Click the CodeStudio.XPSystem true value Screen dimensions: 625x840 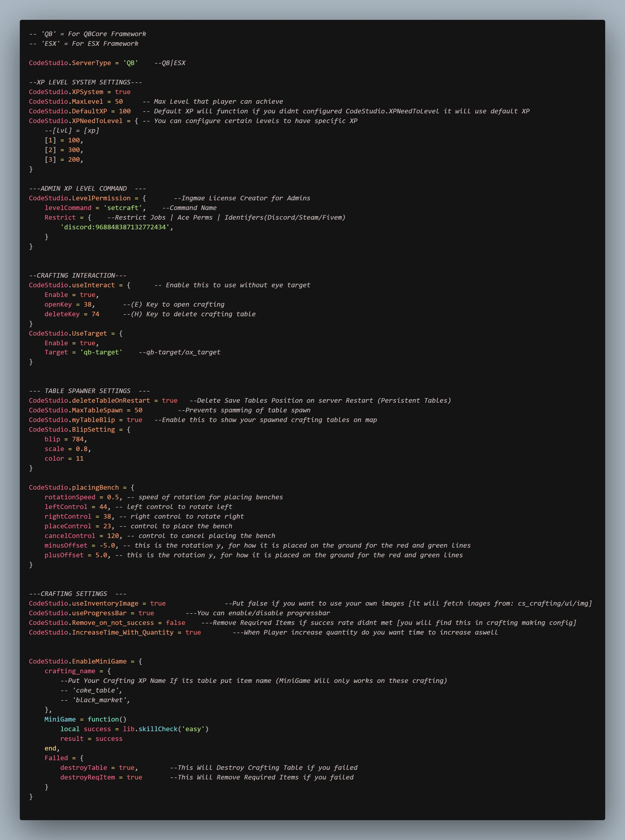tap(123, 92)
